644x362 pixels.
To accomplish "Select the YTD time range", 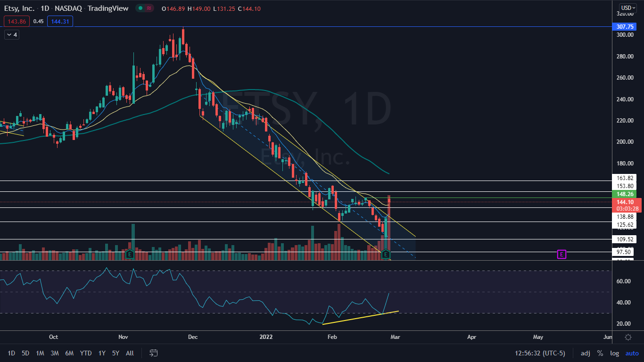I will 86,353.
